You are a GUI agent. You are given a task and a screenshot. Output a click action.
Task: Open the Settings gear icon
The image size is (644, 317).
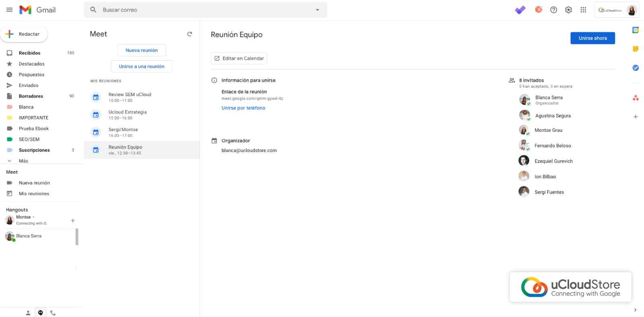pyautogui.click(x=568, y=10)
